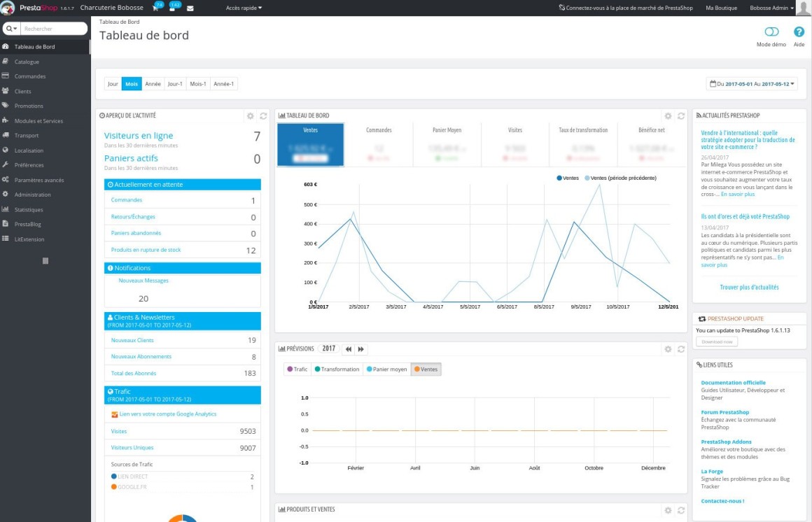This screenshot has height=522, width=812.
Task: Click Trouver plus d'actualités link
Action: [x=749, y=288]
